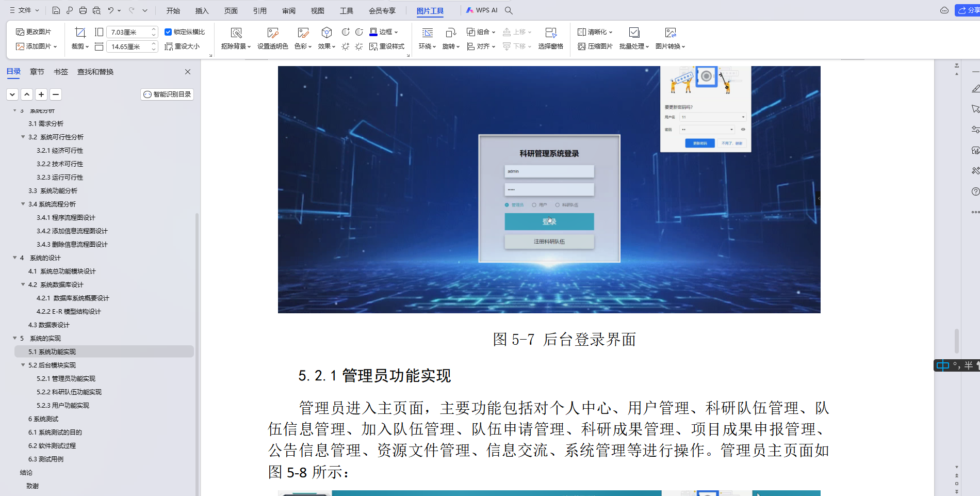Switch to the 插入 ribbon tab
Image resolution: width=980 pixels, height=496 pixels.
click(201, 10)
